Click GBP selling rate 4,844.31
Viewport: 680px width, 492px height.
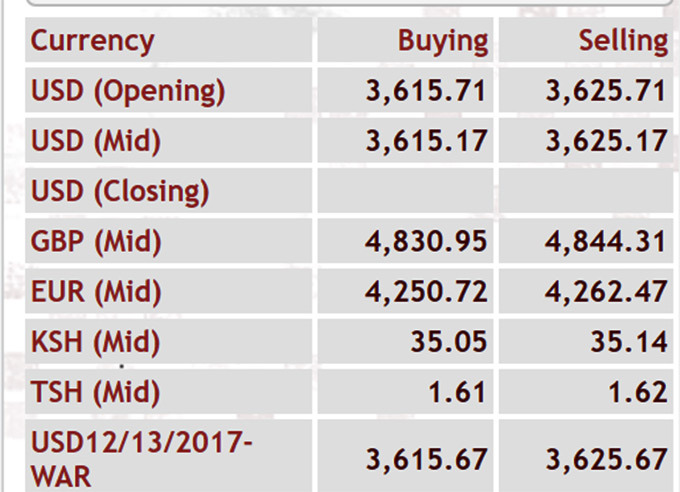(606, 241)
